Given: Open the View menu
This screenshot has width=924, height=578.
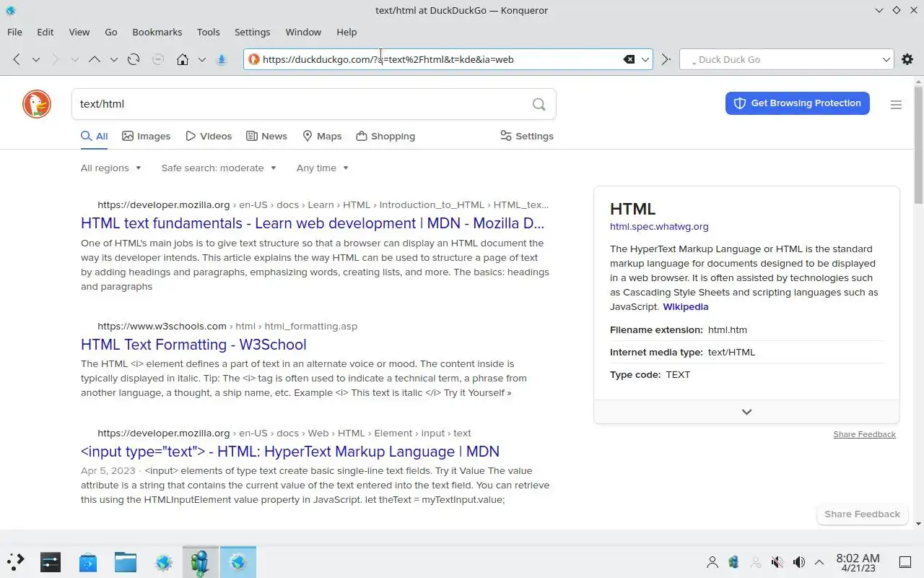Looking at the screenshot, I should point(79,32).
